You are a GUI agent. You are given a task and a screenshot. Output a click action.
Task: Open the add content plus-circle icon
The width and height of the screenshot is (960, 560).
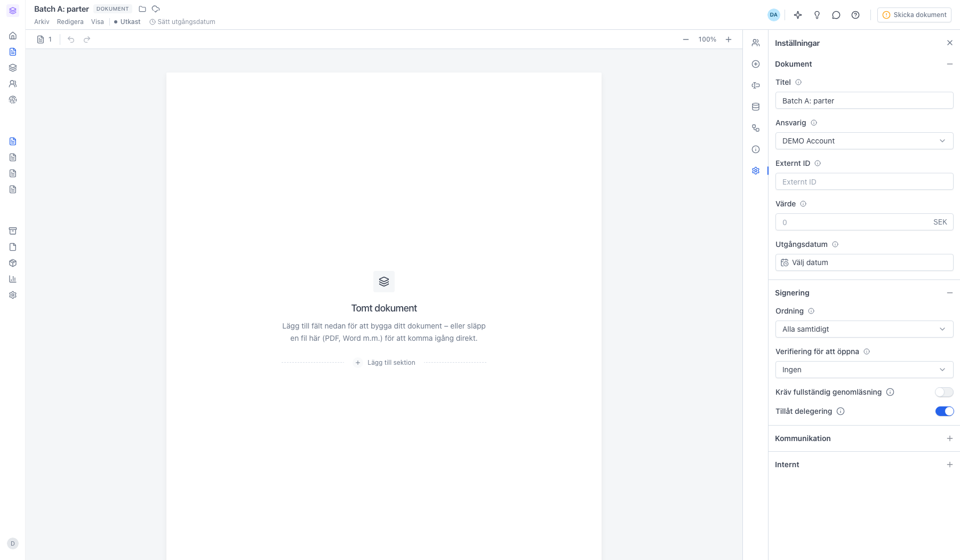coord(756,64)
